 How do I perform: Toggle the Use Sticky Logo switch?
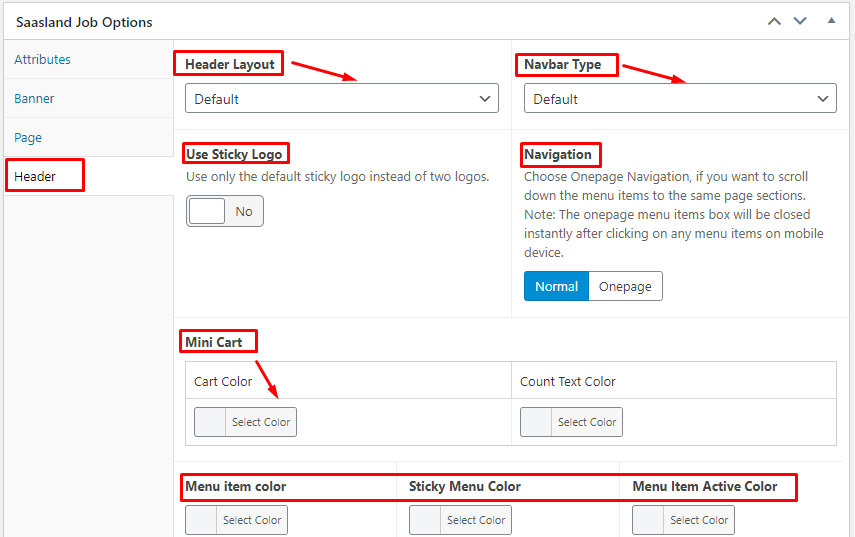[x=225, y=211]
